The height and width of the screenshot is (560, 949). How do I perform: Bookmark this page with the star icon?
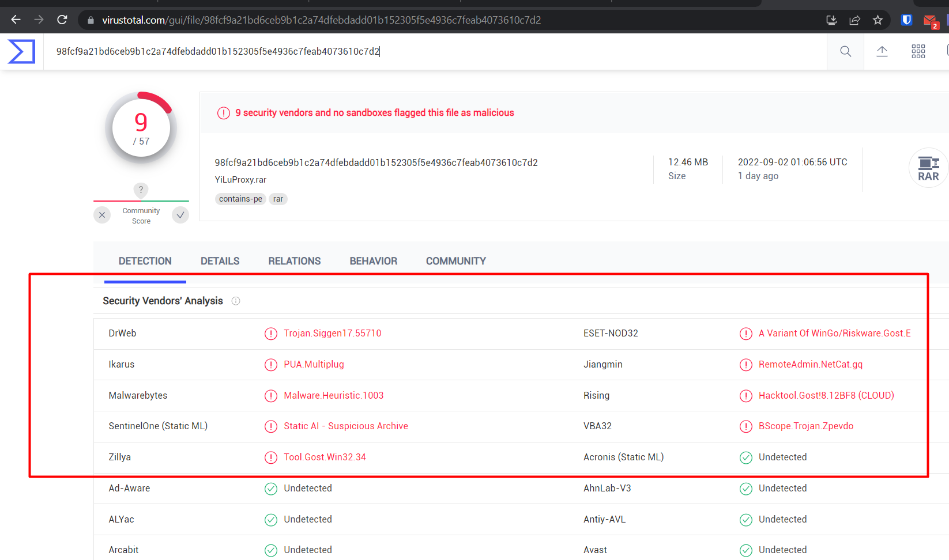878,20
